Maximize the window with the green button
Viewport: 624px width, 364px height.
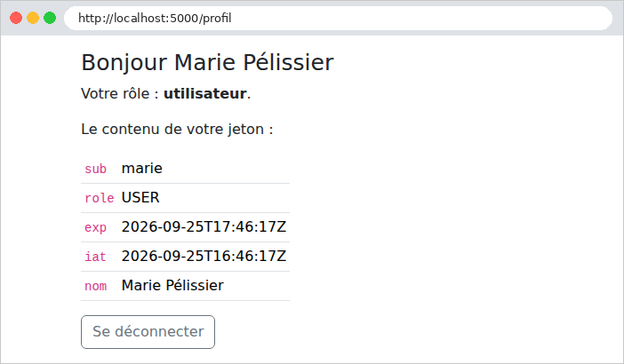(50, 18)
